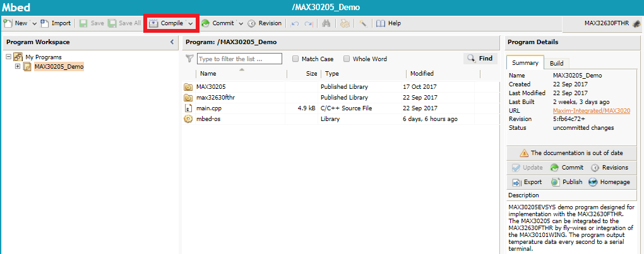Click the Save toolbar button
The height and width of the screenshot is (254, 644).
pos(91,23)
